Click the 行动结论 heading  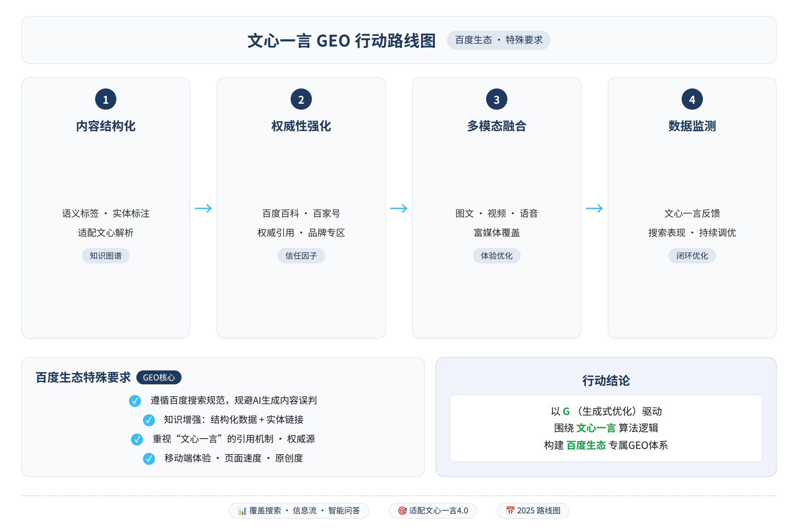coord(606,381)
